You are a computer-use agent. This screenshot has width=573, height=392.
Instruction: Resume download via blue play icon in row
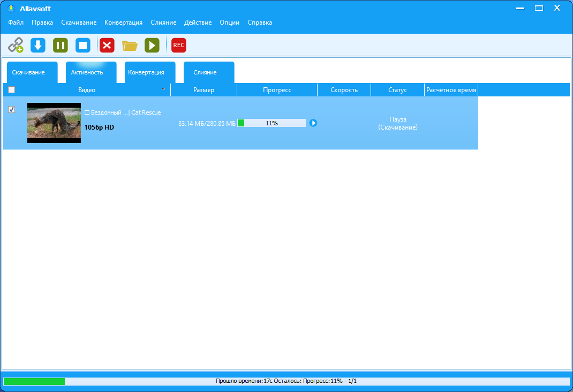(313, 123)
